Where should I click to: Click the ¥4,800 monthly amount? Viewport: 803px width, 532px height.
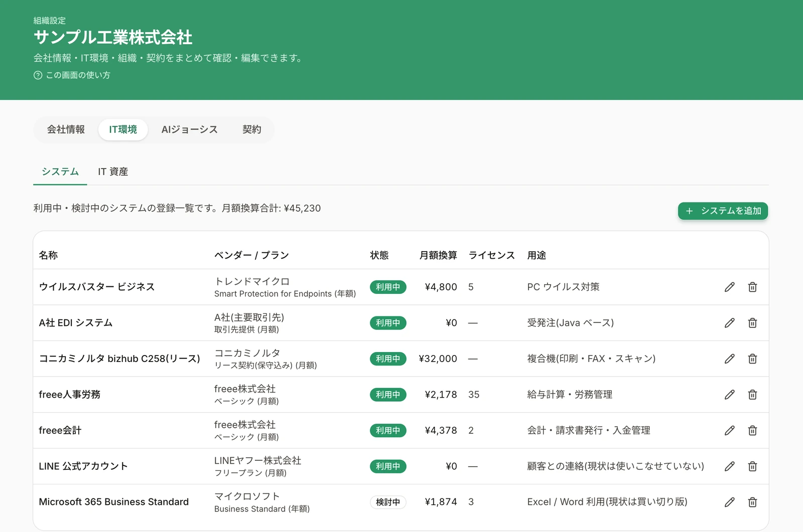[441, 287]
